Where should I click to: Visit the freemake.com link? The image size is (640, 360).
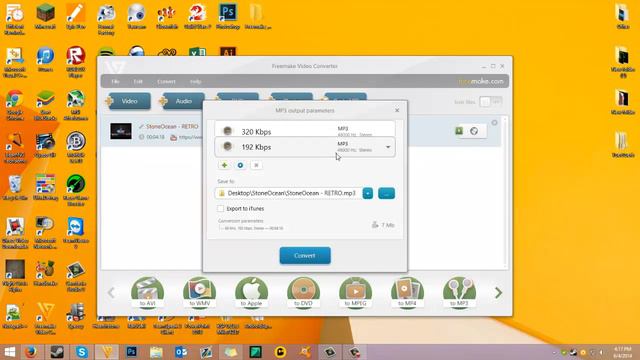480,81
